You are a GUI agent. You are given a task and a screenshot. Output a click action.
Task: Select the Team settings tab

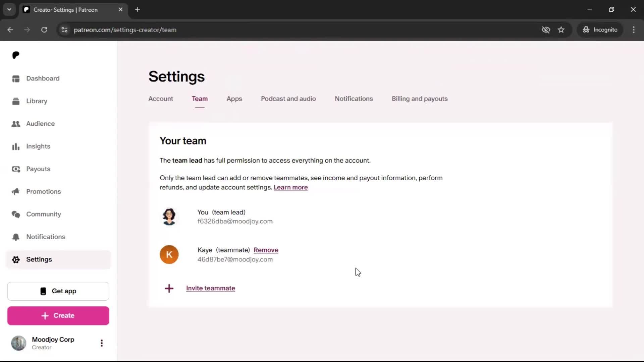point(200,99)
